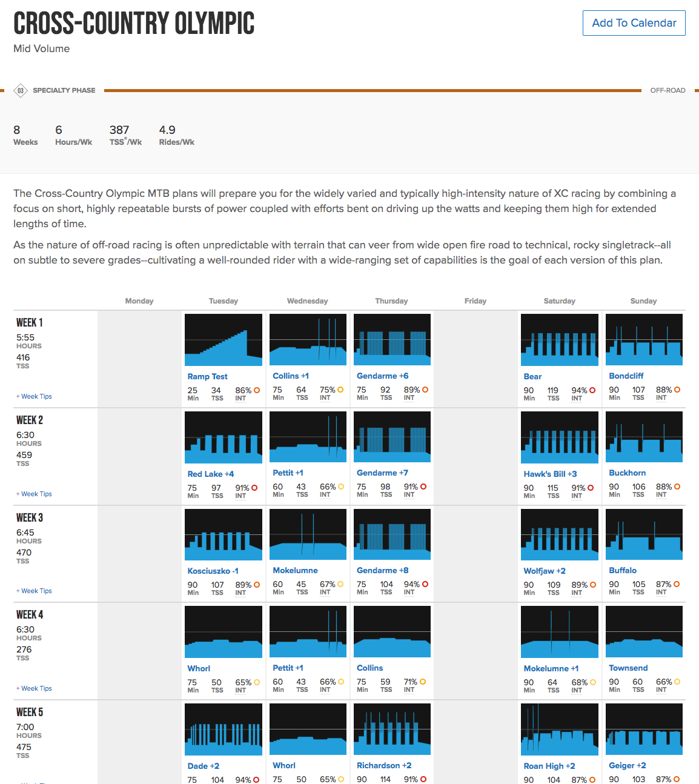Click the Mokelumne 67% intensity circle icon
Viewport: 699px width, 784px height.
[340, 584]
